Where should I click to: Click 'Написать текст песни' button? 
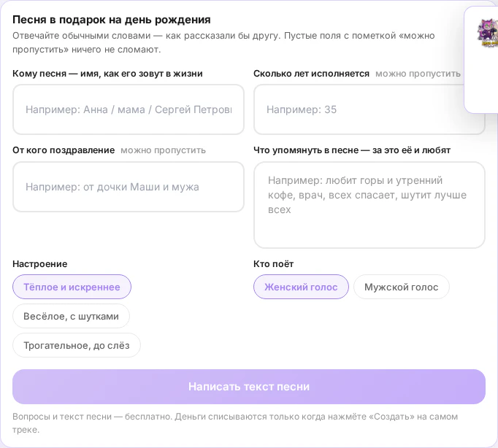pyautogui.click(x=249, y=387)
